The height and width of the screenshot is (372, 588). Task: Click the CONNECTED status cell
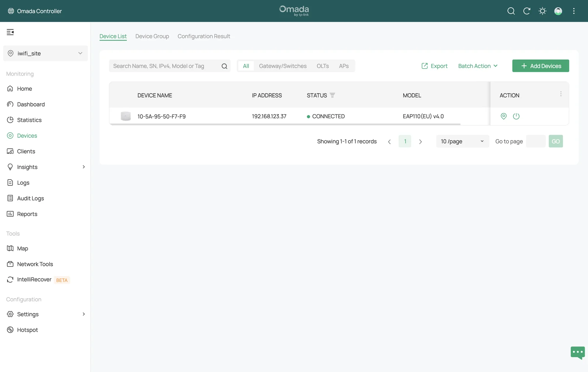[x=326, y=116]
